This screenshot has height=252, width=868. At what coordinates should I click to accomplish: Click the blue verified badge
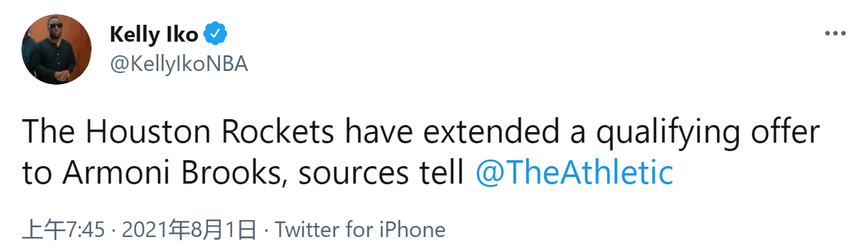(215, 35)
